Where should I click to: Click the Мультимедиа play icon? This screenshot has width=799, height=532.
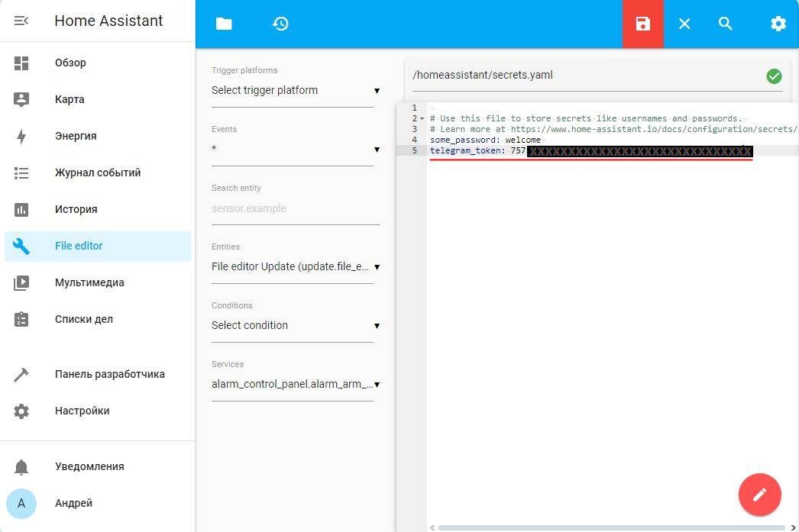(x=21, y=283)
